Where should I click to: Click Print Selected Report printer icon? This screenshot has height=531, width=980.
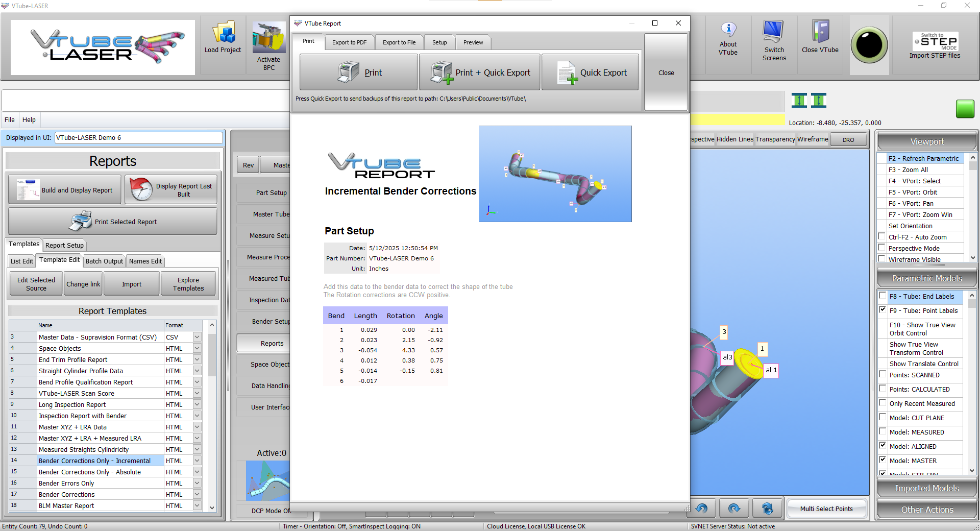[81, 222]
